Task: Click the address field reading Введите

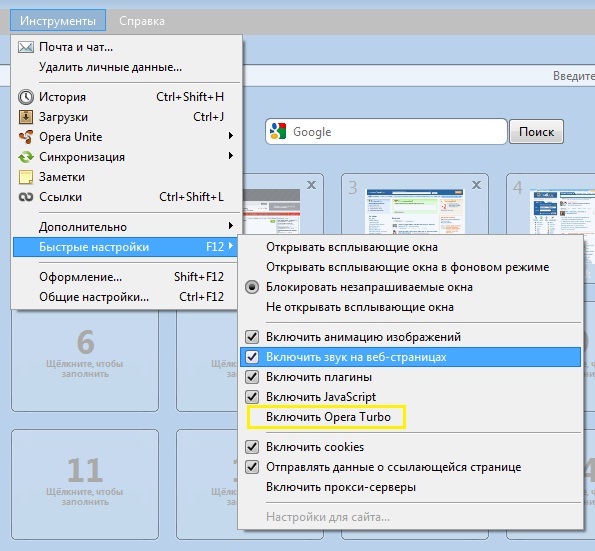Action: click(x=419, y=76)
